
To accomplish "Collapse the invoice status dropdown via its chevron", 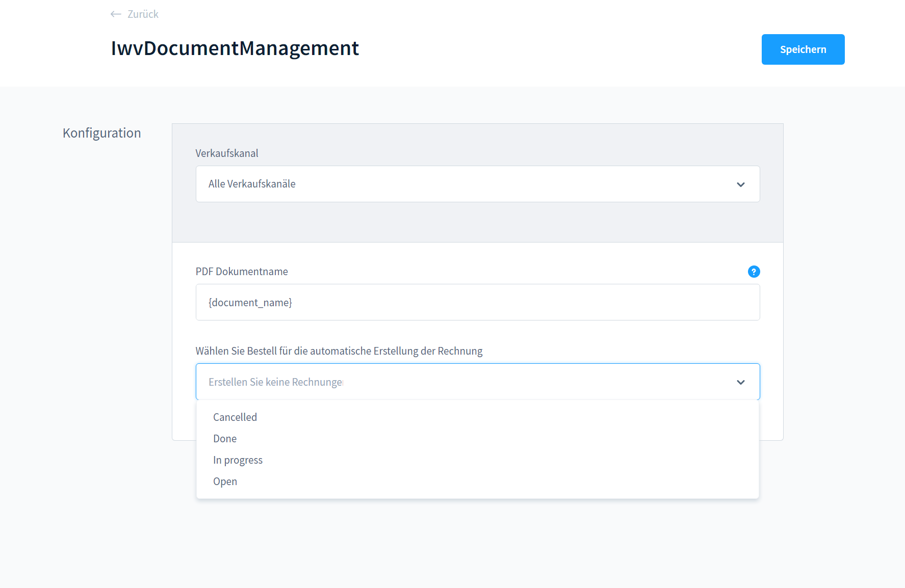I will 740,382.
